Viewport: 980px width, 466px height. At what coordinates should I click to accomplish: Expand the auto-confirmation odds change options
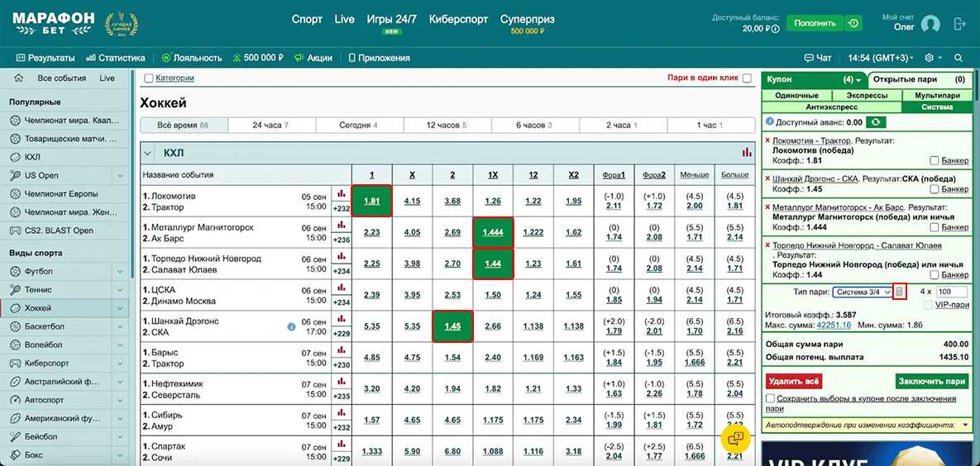(965, 425)
